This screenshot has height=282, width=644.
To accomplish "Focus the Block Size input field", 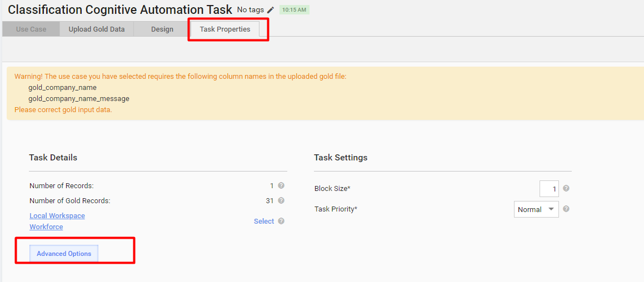I will (x=549, y=189).
